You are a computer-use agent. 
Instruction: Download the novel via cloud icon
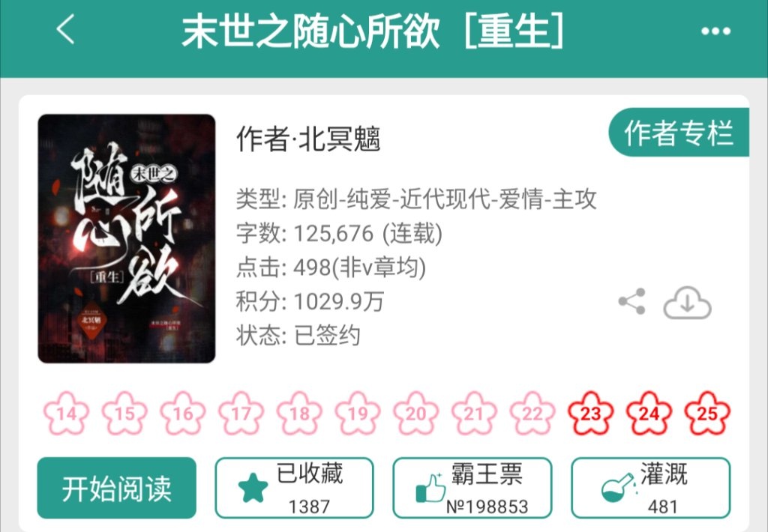click(x=687, y=303)
